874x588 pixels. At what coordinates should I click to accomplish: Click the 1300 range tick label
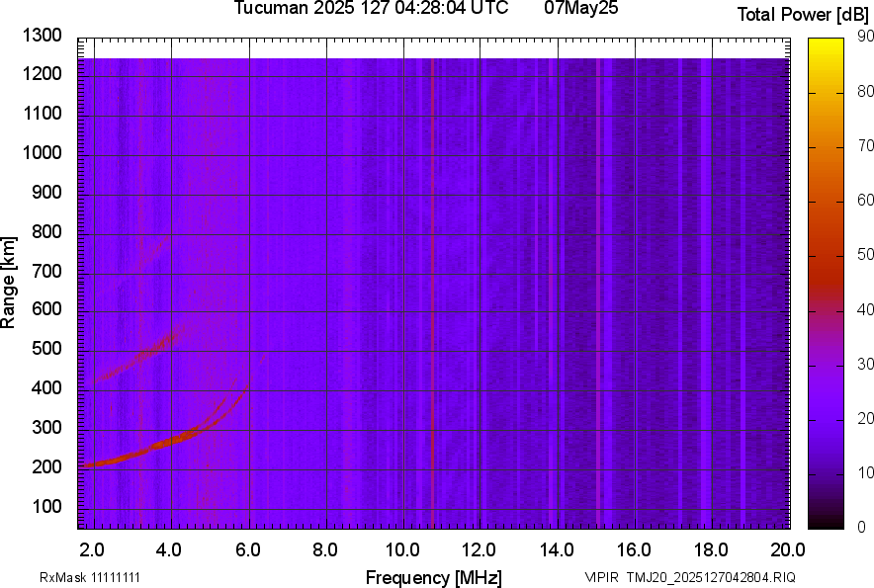tap(42, 36)
